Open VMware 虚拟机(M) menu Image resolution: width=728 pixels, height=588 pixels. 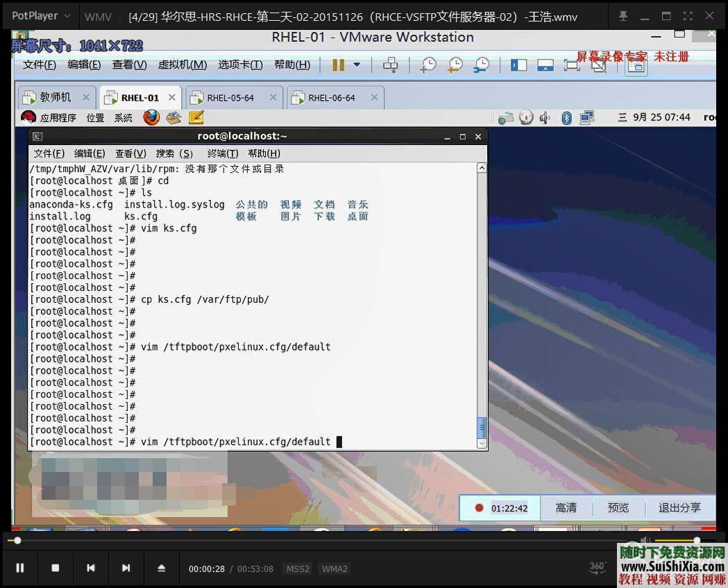click(x=183, y=65)
